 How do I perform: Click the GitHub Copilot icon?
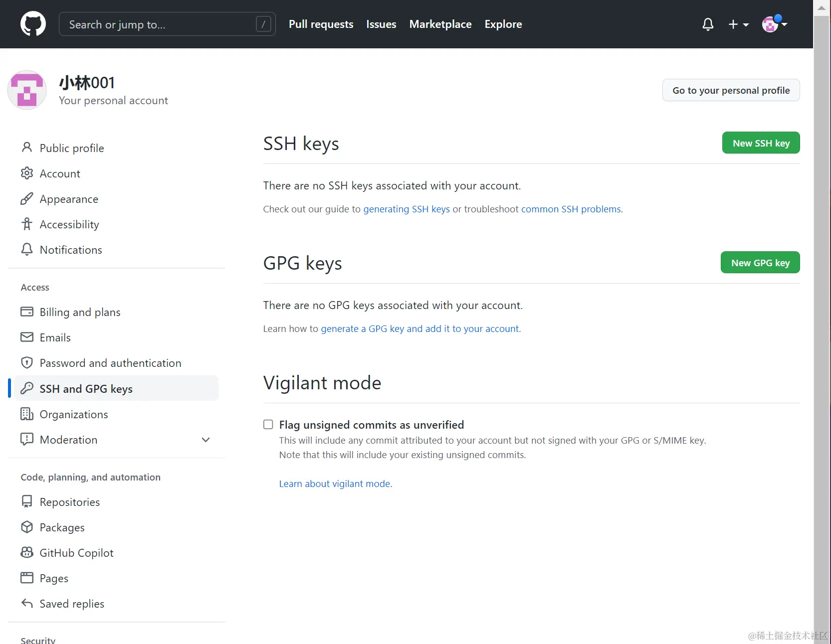pos(27,552)
